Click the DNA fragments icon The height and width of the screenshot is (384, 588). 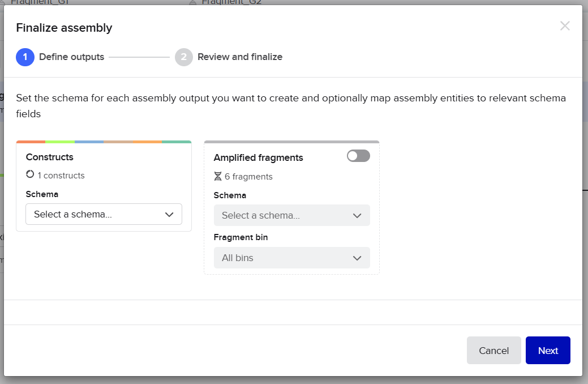pos(217,176)
